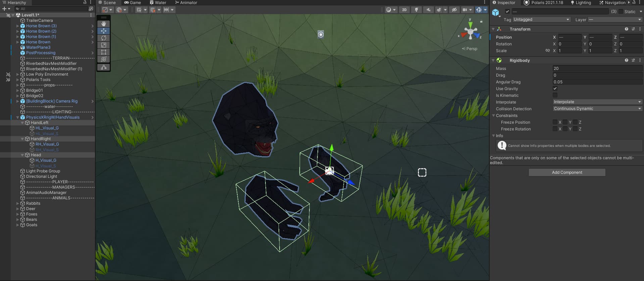The height and width of the screenshot is (281, 644).
Task: Click the Mass input field
Action: tap(597, 69)
